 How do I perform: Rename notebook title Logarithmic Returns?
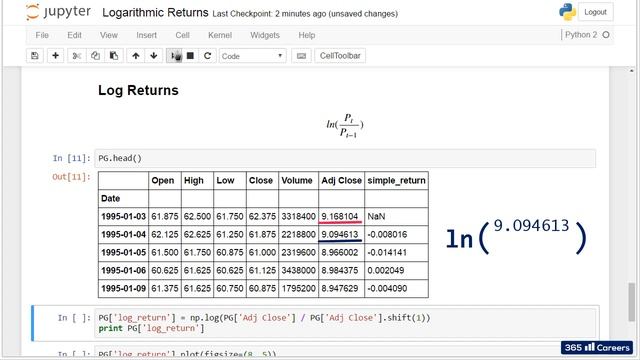pos(155,13)
